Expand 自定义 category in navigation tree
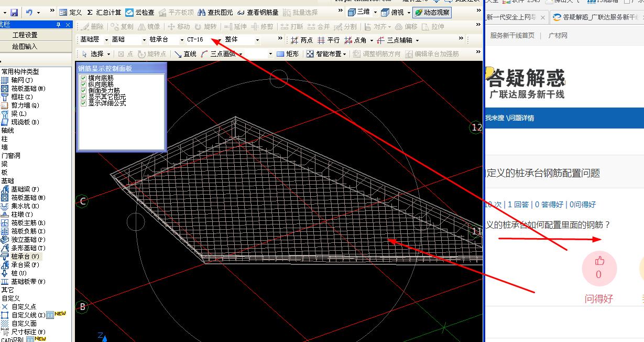 pos(10,298)
